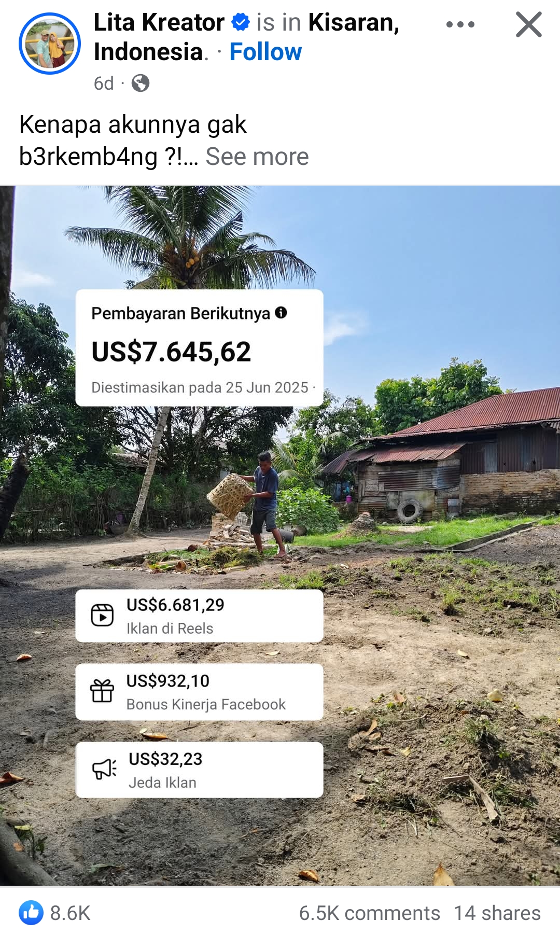This screenshot has height=935, width=560.
Task: Open the three-dots post options menu
Action: pyautogui.click(x=460, y=24)
